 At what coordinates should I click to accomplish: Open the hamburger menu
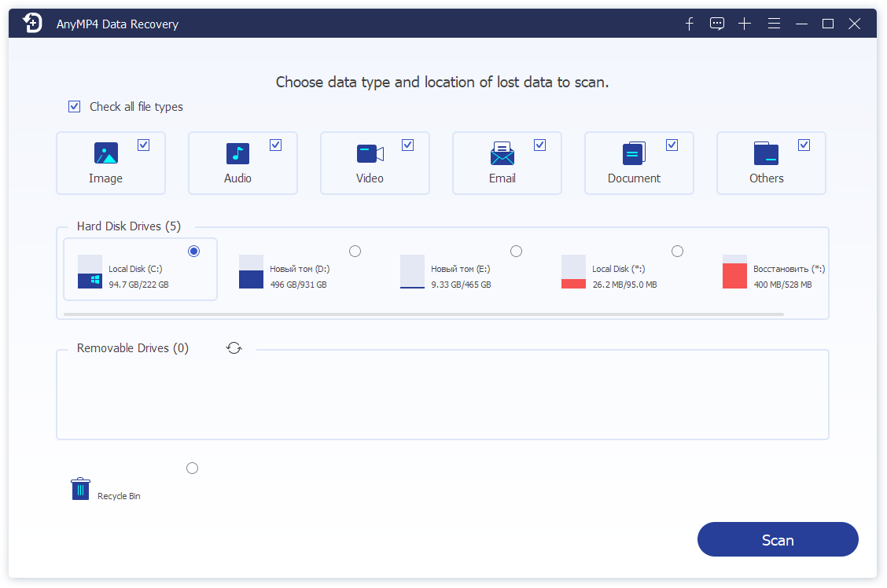(x=774, y=24)
